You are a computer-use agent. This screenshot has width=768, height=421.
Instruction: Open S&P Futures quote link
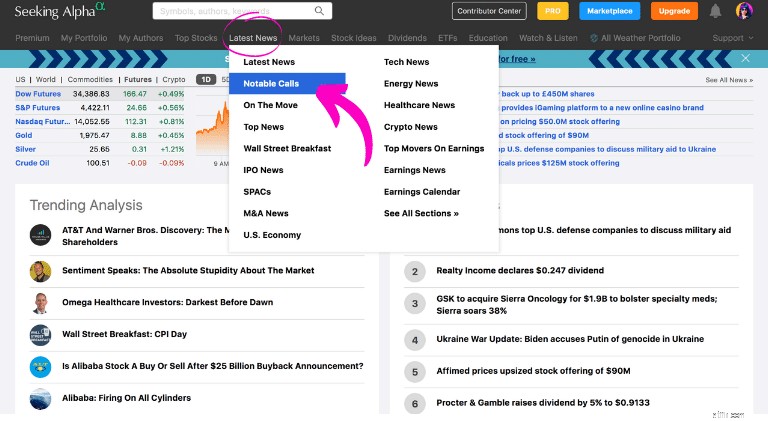click(38, 107)
